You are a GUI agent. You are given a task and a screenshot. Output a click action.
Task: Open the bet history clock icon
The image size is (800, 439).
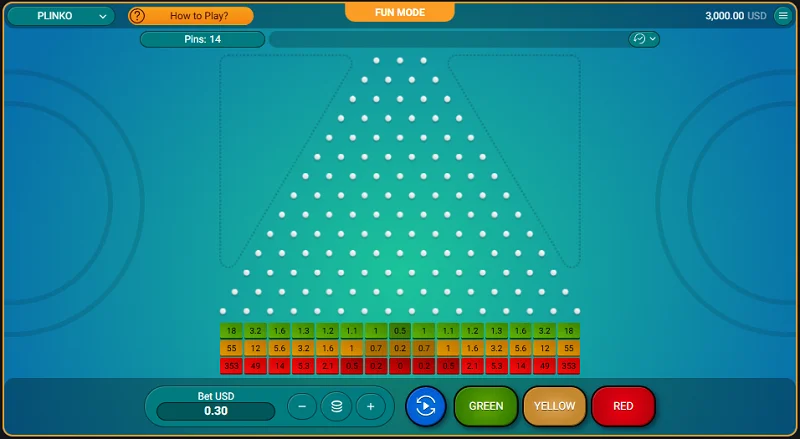pyautogui.click(x=638, y=39)
